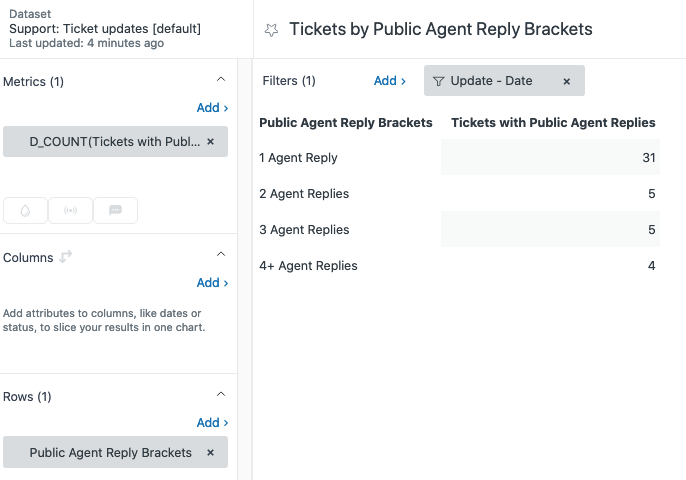Add a new metric
Screen dimensions: 686x480
(x=212, y=108)
